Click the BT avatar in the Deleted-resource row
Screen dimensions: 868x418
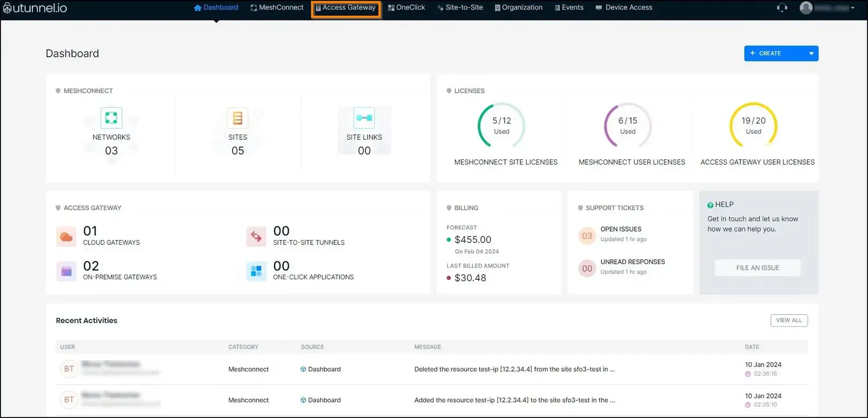click(x=69, y=369)
